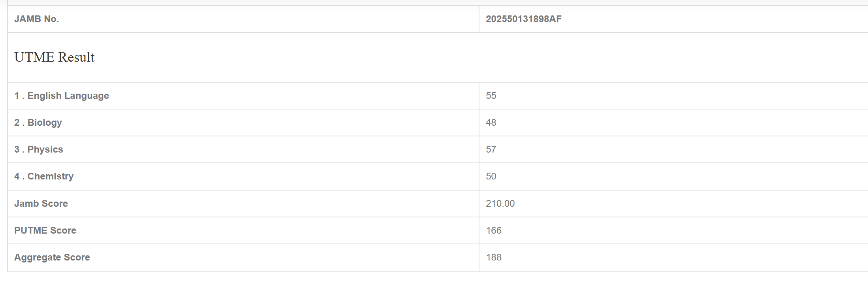Select the PUTME Score value 166
The image size is (868, 285).
(494, 230)
